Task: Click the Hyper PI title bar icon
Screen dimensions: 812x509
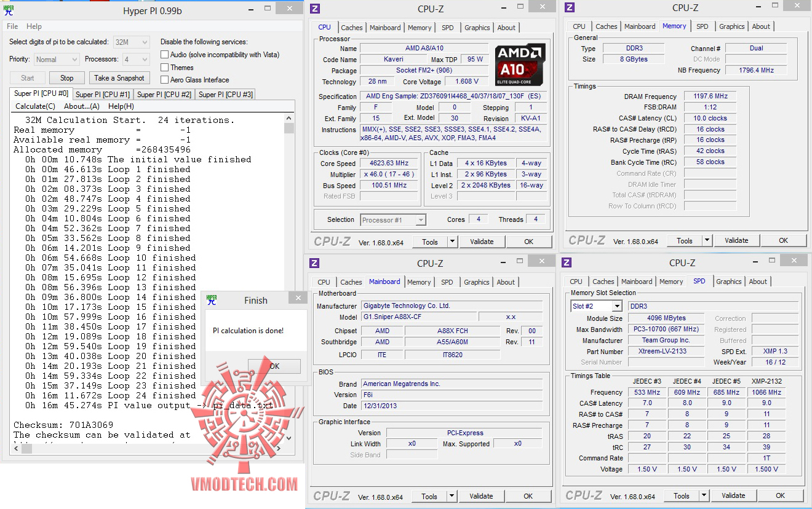Action: point(9,9)
